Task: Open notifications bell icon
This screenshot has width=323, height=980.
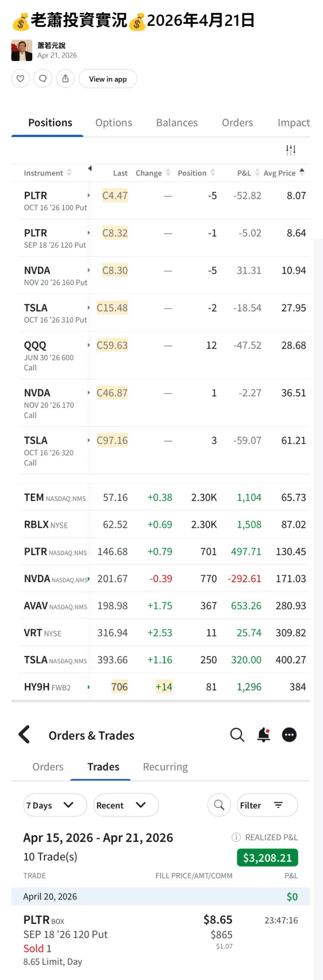Action: [x=264, y=735]
